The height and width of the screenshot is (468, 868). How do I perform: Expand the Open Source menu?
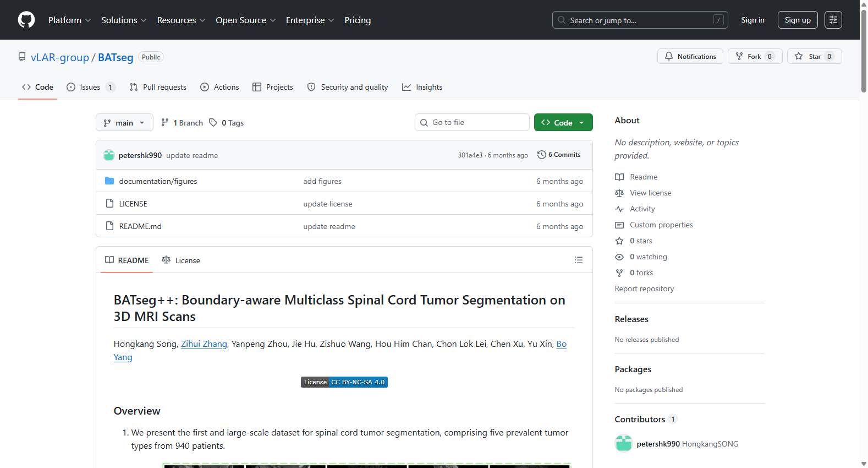coord(246,20)
